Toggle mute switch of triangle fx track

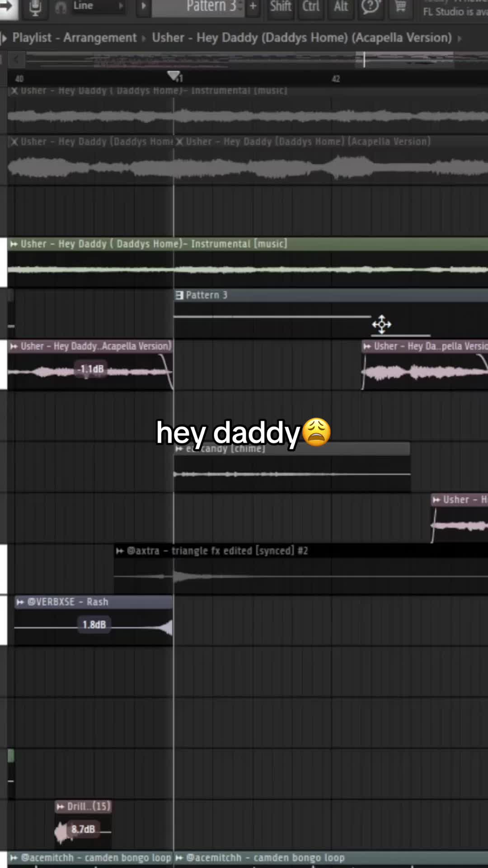[x=3, y=569]
